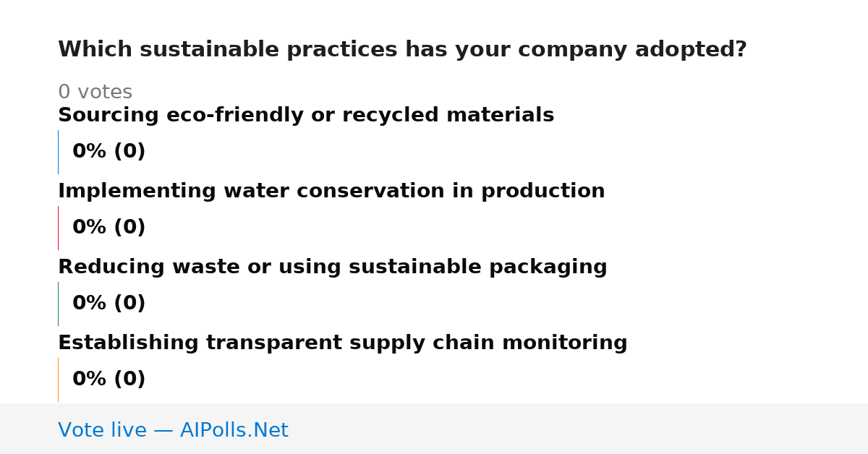This screenshot has width=868, height=454.
Task: Click 0% (0) result for supply chain monitoring
Action: (x=109, y=380)
